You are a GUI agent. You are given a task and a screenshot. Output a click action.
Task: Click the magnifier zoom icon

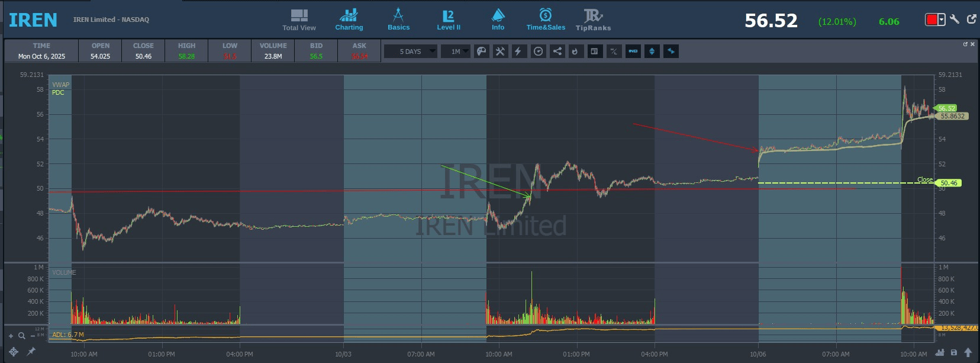pos(22,336)
